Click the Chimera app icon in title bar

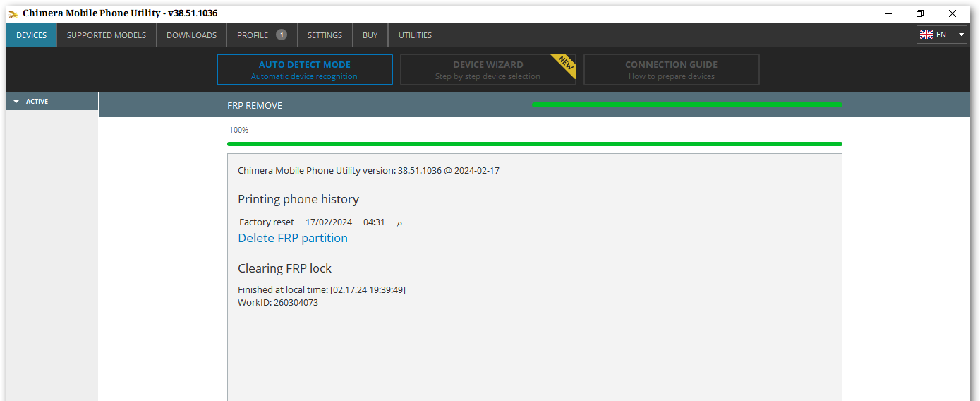point(13,13)
